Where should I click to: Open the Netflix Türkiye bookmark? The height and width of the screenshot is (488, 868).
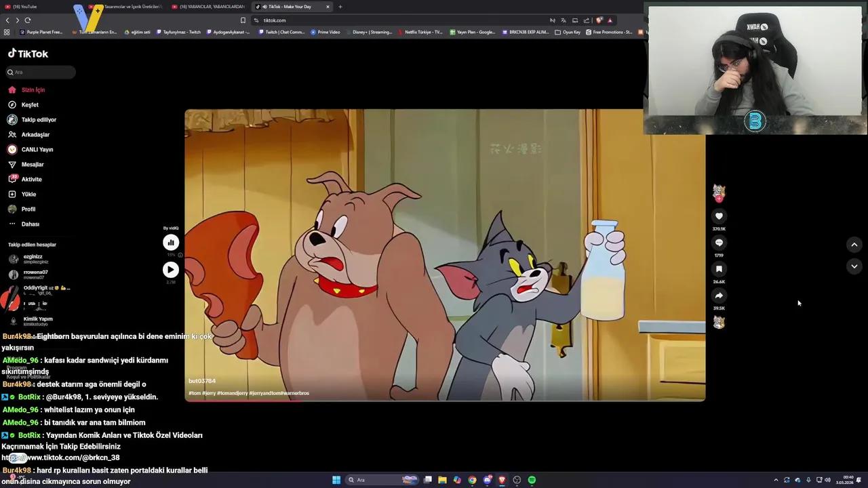coord(420,32)
